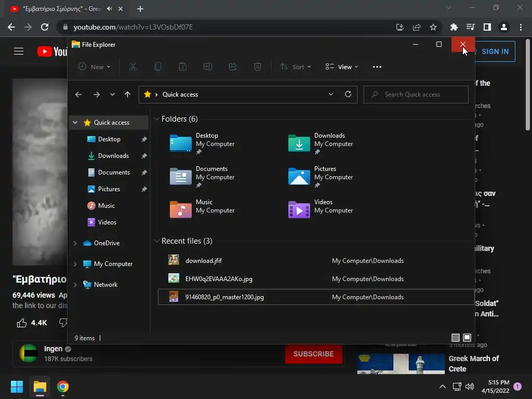Expand OneDrive tree node
This screenshot has width=532, height=399.
(x=75, y=243)
